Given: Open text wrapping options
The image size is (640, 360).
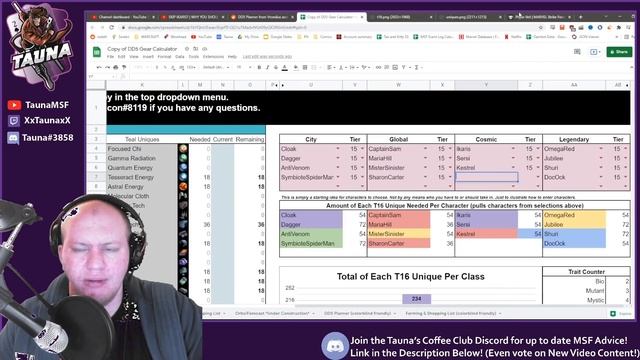Looking at the screenshot, I should (353, 67).
